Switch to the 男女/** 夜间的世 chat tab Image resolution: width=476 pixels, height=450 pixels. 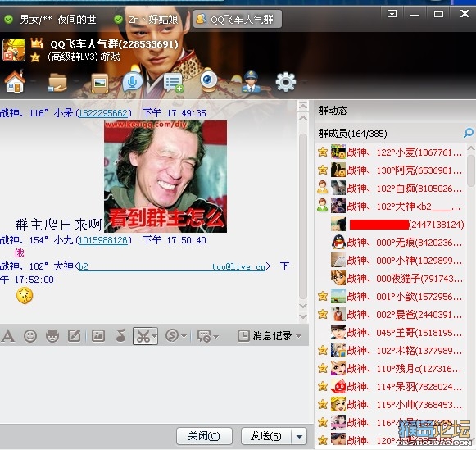point(51,20)
